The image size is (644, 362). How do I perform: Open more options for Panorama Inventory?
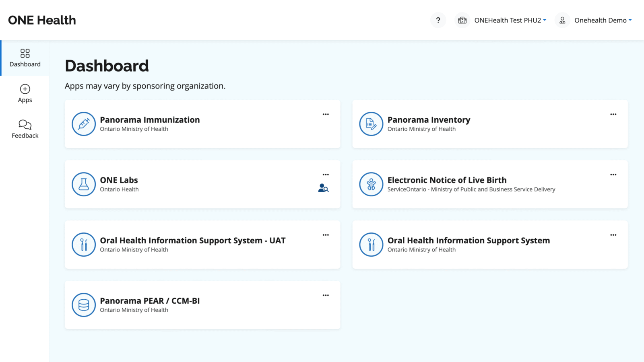pos(613,114)
